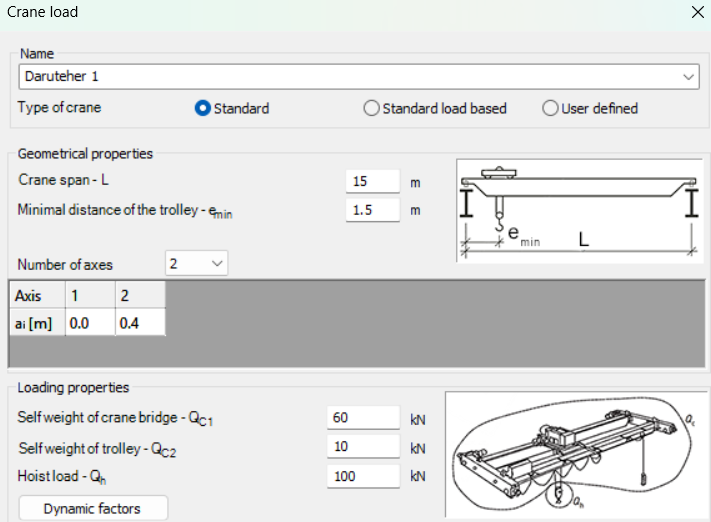Click the axis 1 distance cell 0.0
The width and height of the screenshot is (711, 522).
[x=89, y=323]
